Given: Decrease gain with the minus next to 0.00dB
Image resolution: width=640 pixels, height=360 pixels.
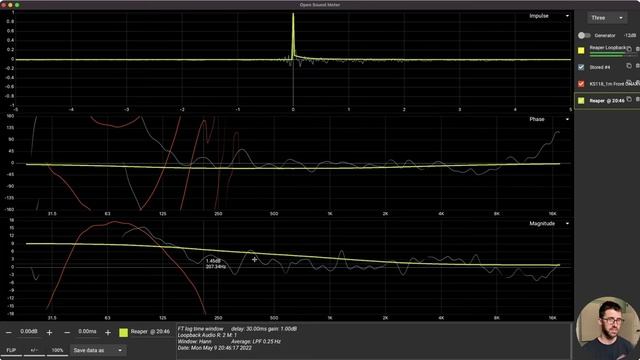Looking at the screenshot, I should pos(9,333).
